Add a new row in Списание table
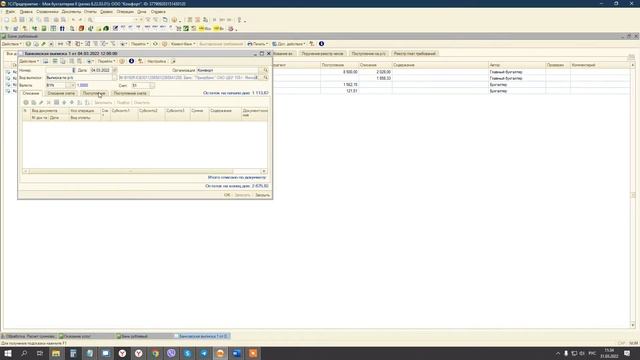Screen dimensions: 640x360 (x=26, y=102)
